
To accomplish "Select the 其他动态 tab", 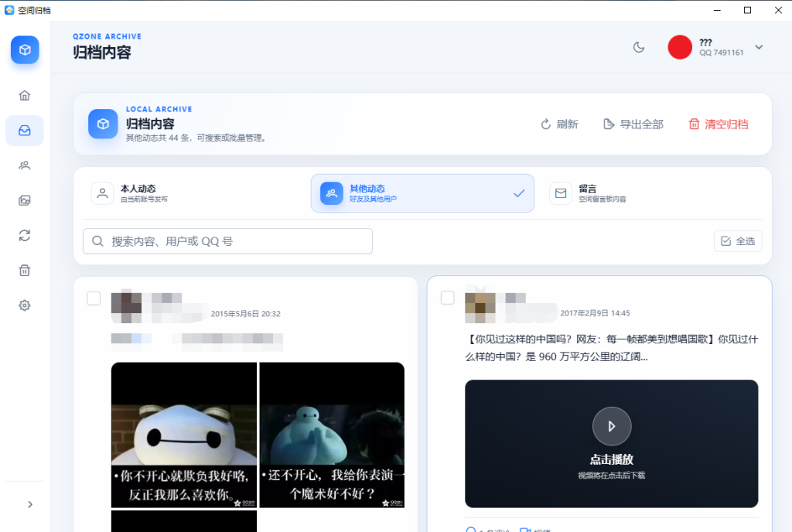I will 422,193.
